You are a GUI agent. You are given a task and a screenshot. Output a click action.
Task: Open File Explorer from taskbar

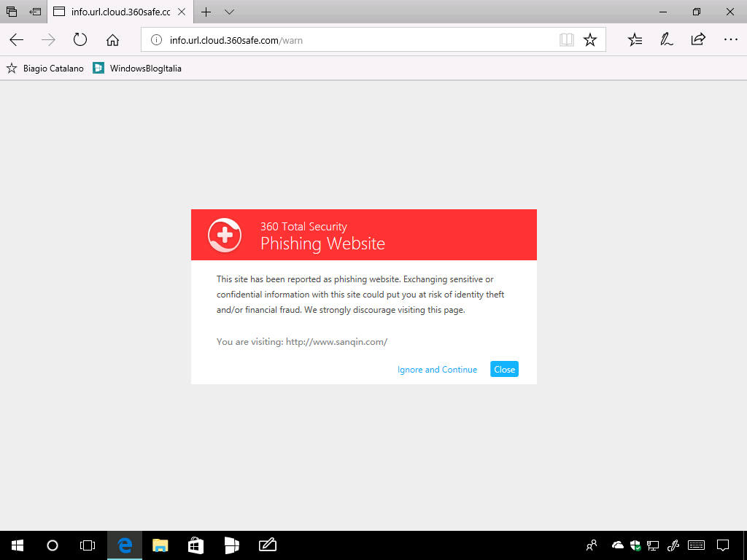pos(160,545)
